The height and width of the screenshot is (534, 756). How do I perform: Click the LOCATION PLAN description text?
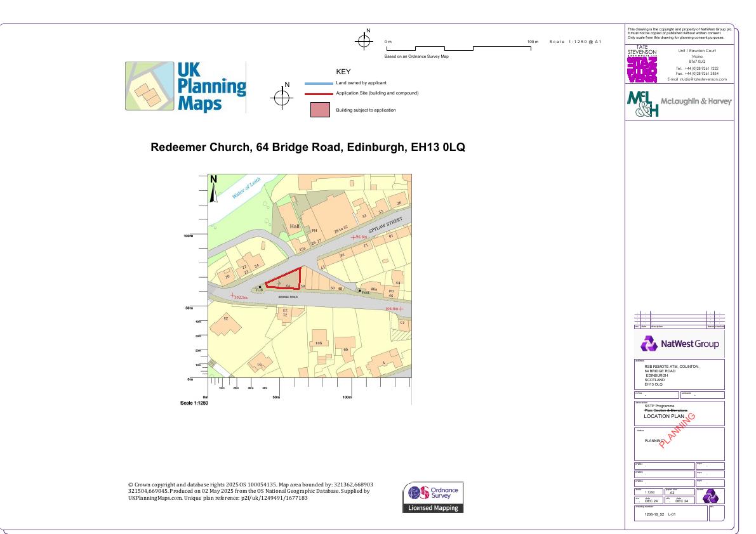click(x=663, y=416)
